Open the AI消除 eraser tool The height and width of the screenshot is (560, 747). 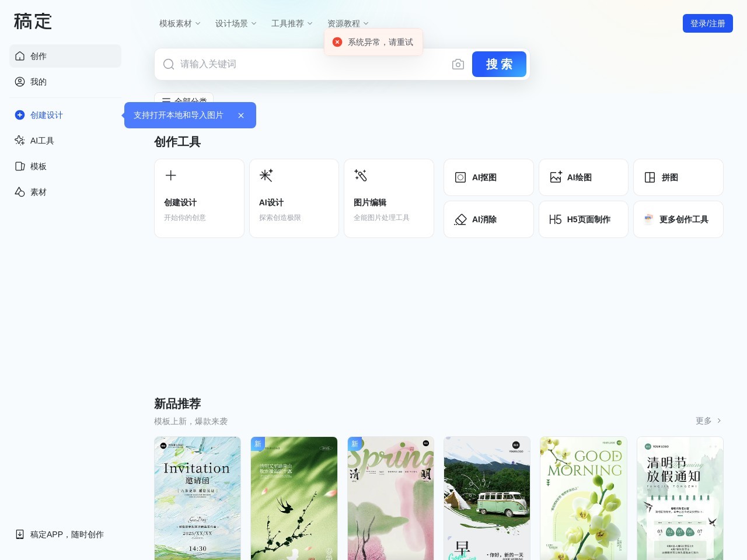pyautogui.click(x=488, y=219)
